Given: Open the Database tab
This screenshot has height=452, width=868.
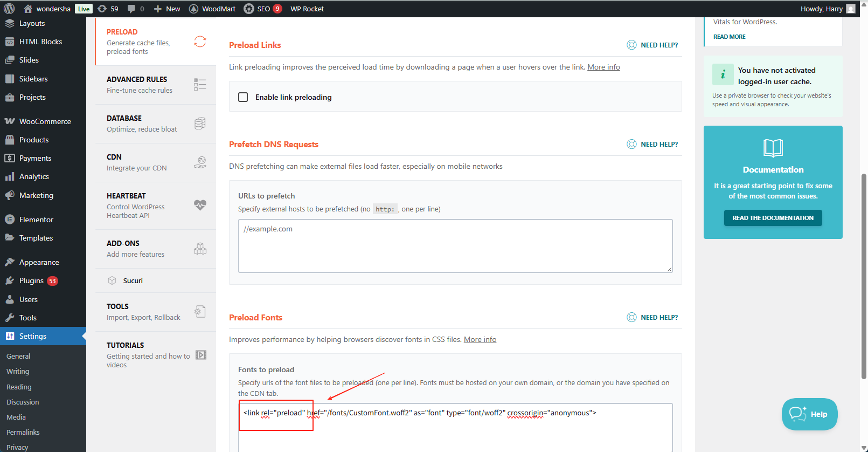Looking at the screenshot, I should tap(156, 124).
